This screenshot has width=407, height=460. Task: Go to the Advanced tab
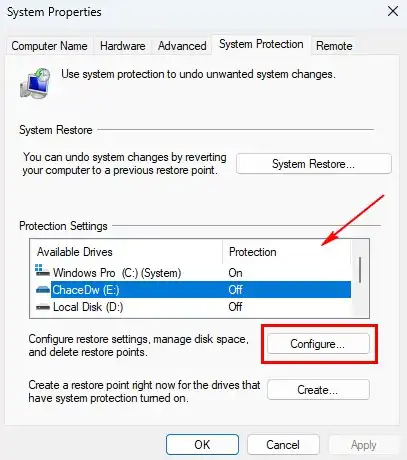click(x=182, y=46)
